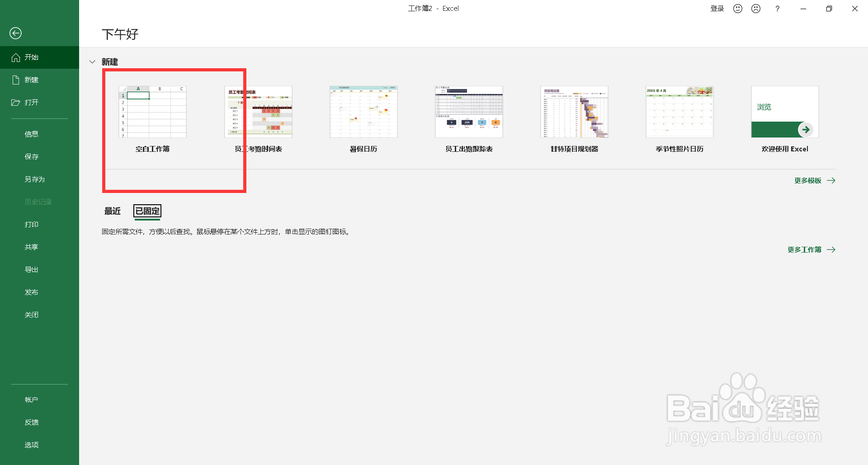This screenshot has height=465, width=868.
Task: Click 另存为 in the sidebar
Action: 39,179
